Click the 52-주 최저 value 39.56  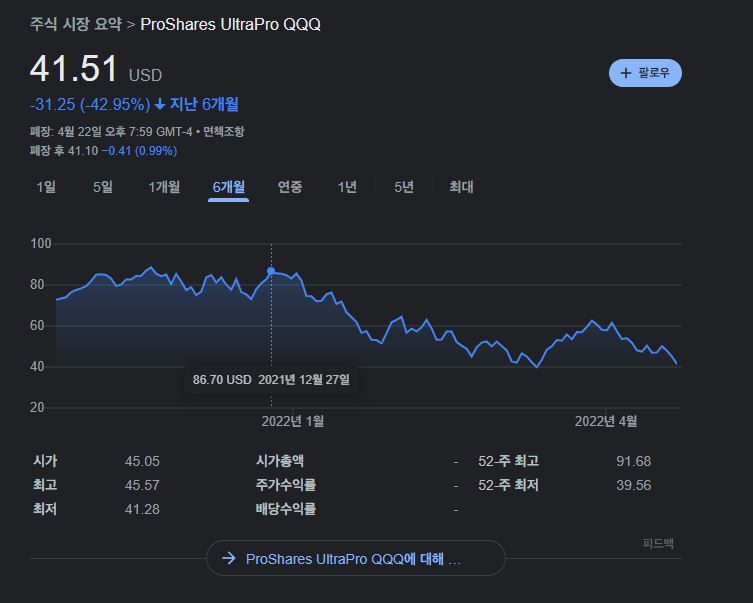(633, 485)
